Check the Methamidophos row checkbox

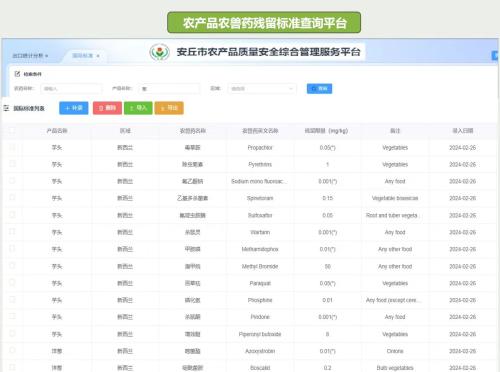[12, 249]
